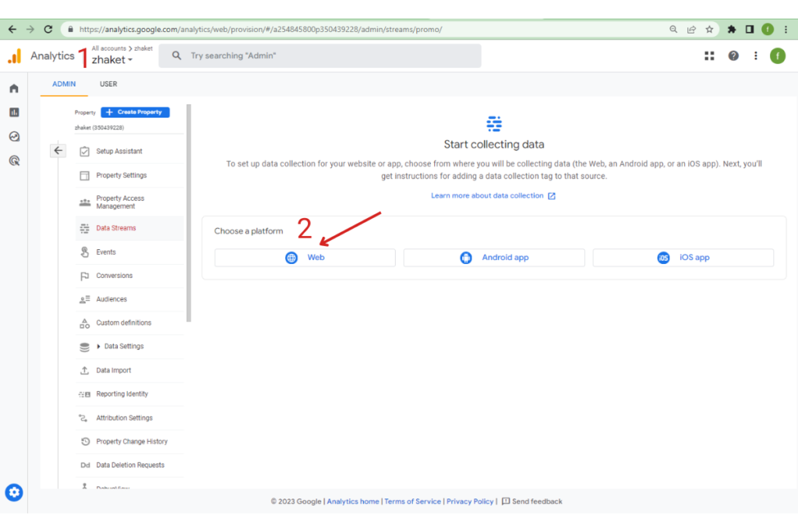
Task: Open the Reports icon in left rail
Action: [x=14, y=112]
